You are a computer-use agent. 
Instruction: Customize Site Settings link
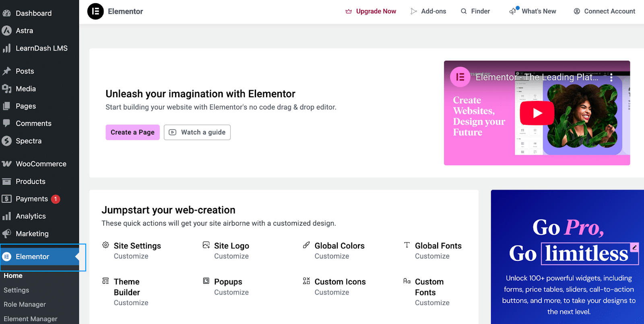pyautogui.click(x=131, y=256)
